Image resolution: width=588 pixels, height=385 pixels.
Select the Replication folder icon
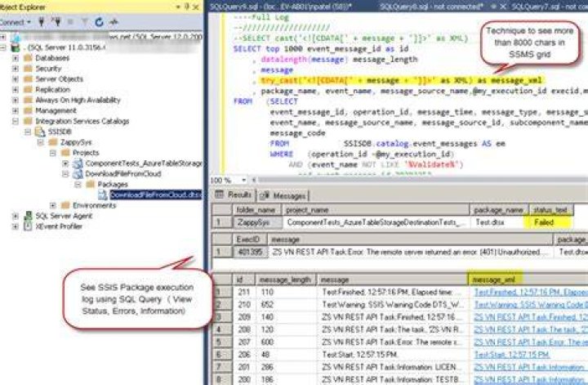point(28,89)
